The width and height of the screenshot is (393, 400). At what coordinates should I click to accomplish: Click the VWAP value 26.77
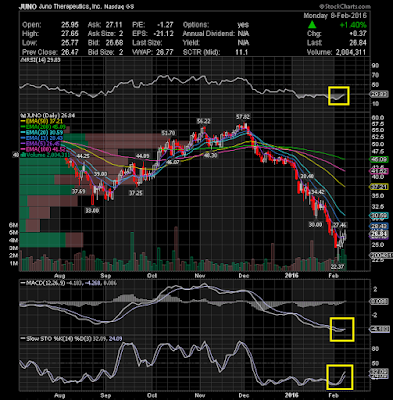[166, 52]
